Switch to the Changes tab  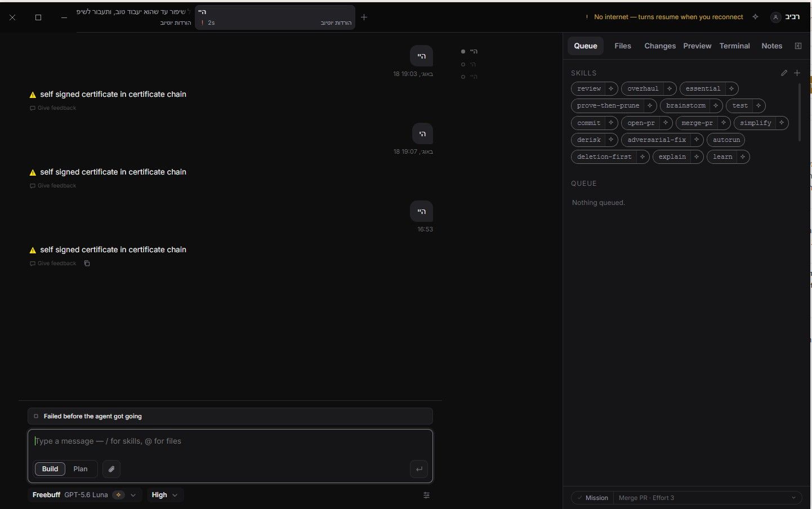coord(660,46)
